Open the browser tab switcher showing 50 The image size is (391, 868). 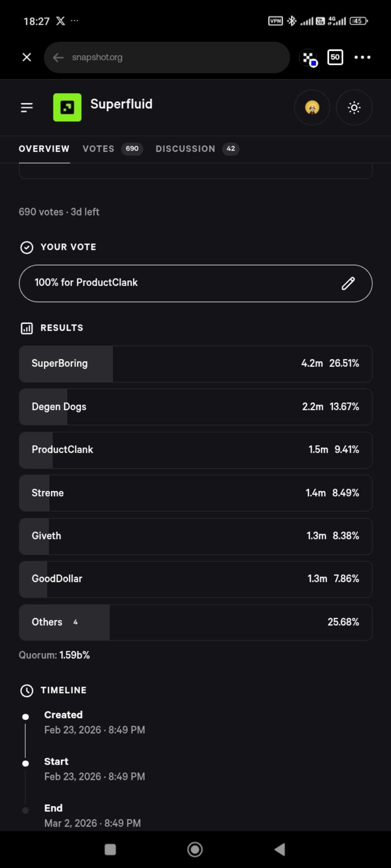[x=335, y=57]
